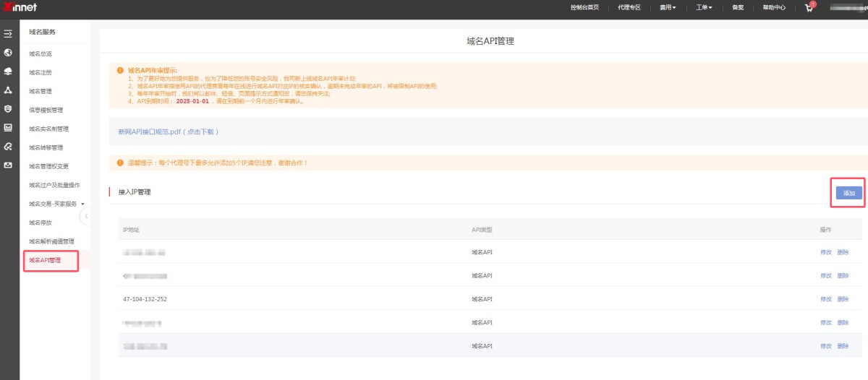Click the sidebar menu collapse icon
Screen dimensions: 868x380
pos(8,33)
